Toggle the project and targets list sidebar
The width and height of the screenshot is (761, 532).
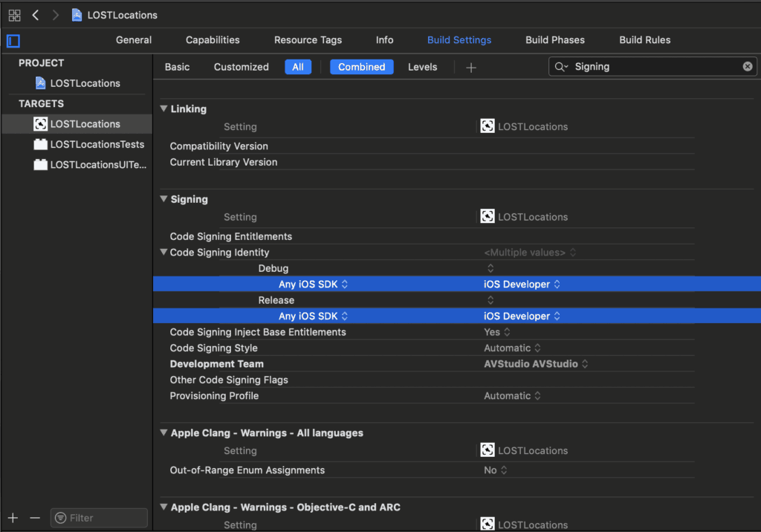(13, 41)
